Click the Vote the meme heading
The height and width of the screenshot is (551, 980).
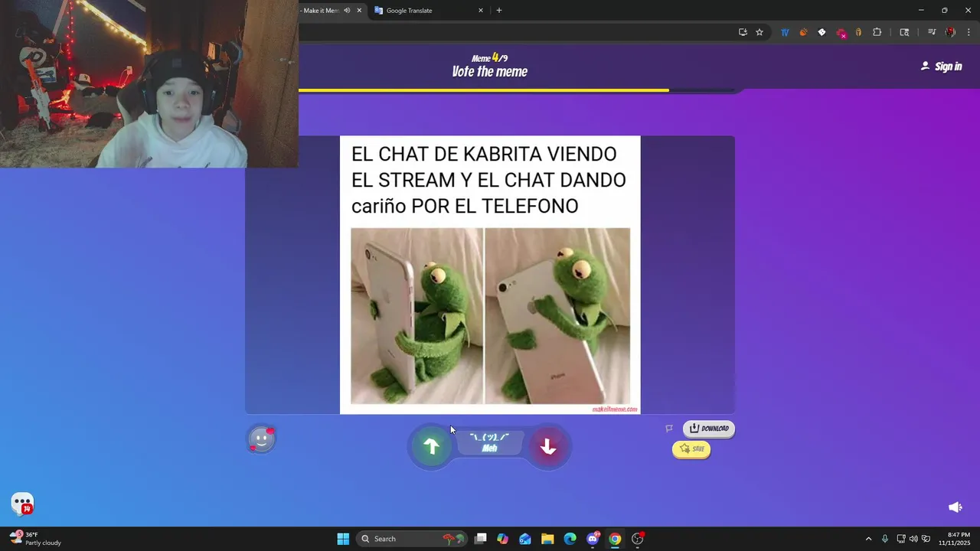click(489, 72)
